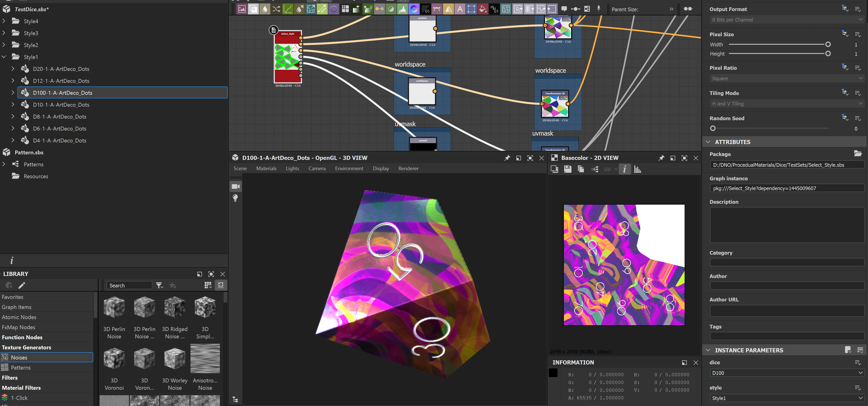Open the histogram in 2D view
The width and height of the screenshot is (868, 406).
(637, 169)
